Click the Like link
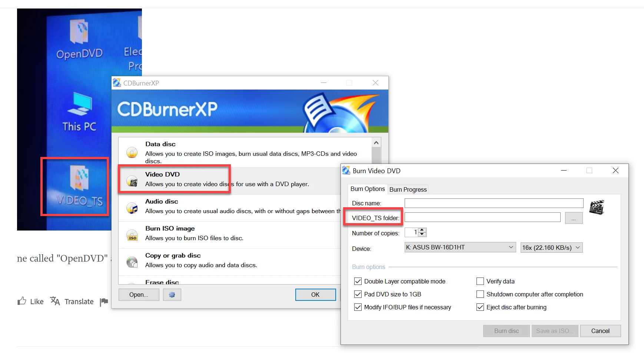The width and height of the screenshot is (644, 353). [37, 302]
